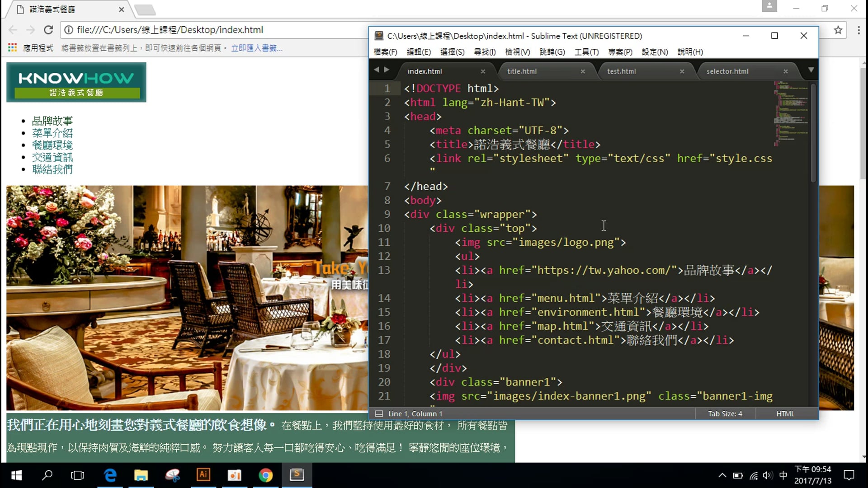The height and width of the screenshot is (488, 868).
Task: Click the minimap code preview
Action: tap(790, 113)
